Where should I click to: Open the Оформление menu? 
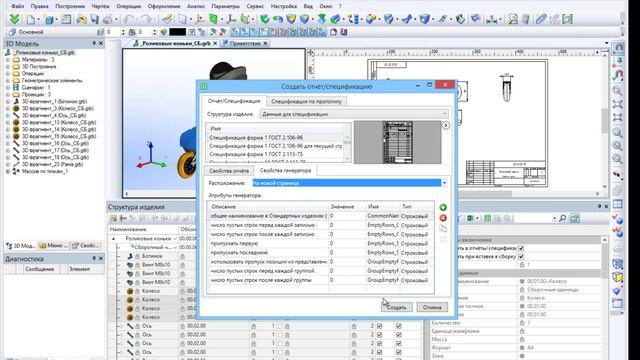click(164, 6)
